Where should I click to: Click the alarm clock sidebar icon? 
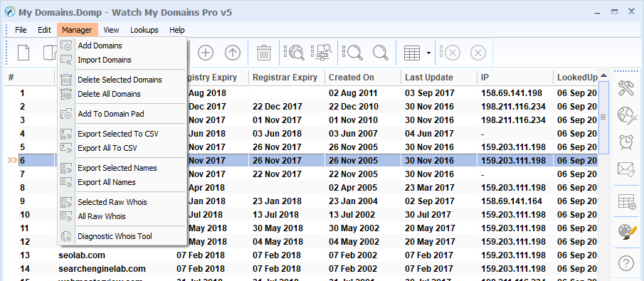click(x=626, y=142)
